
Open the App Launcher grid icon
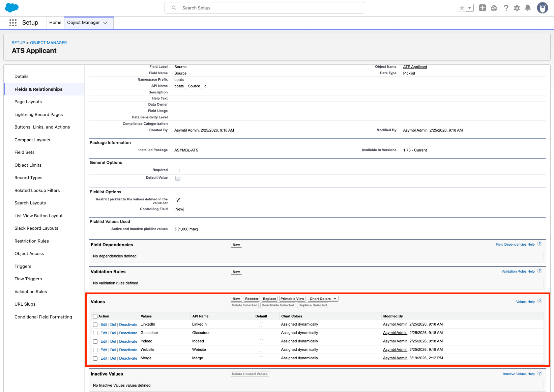[13, 23]
